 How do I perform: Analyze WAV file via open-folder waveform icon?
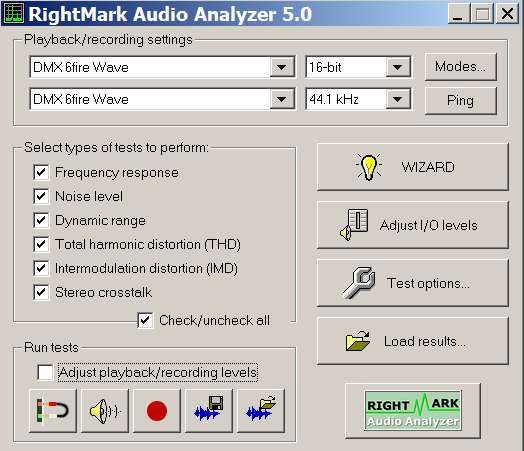point(261,411)
